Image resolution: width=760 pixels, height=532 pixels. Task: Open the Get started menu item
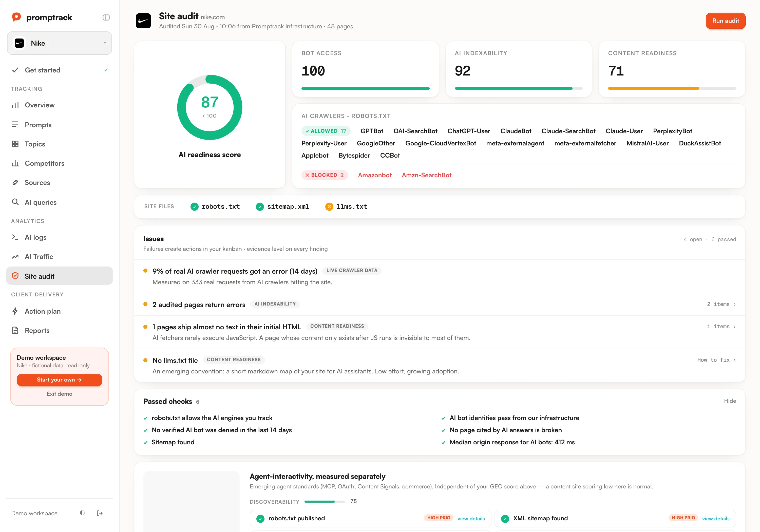(x=60, y=70)
